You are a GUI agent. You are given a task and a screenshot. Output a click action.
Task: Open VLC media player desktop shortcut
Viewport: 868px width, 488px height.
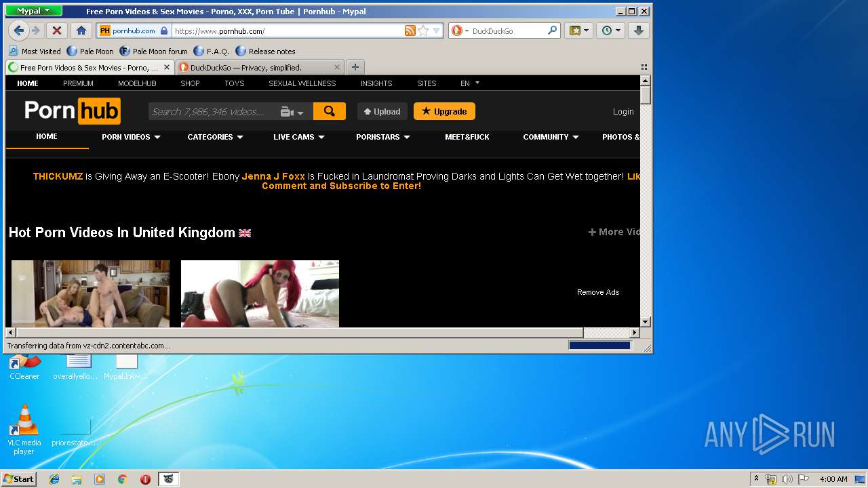pyautogui.click(x=24, y=430)
